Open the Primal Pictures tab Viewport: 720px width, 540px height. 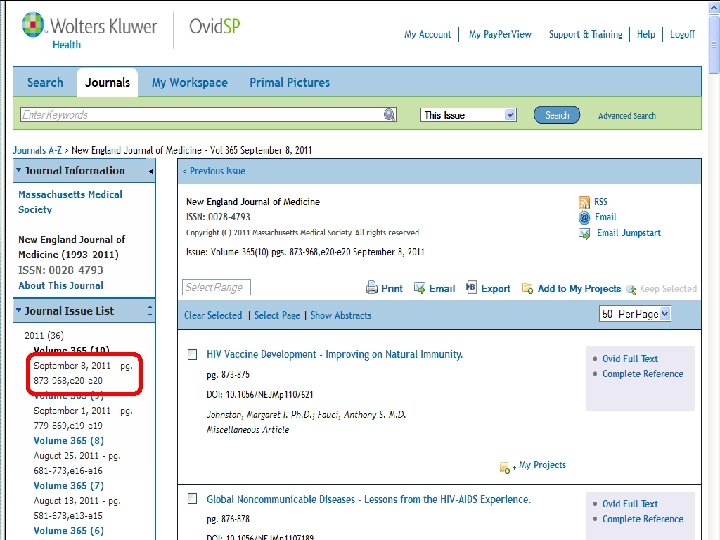pos(290,83)
